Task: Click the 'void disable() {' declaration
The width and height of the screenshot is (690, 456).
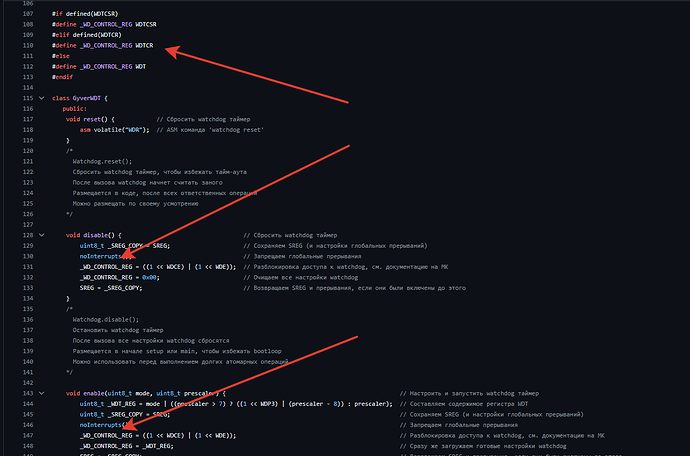Action: 94,235
